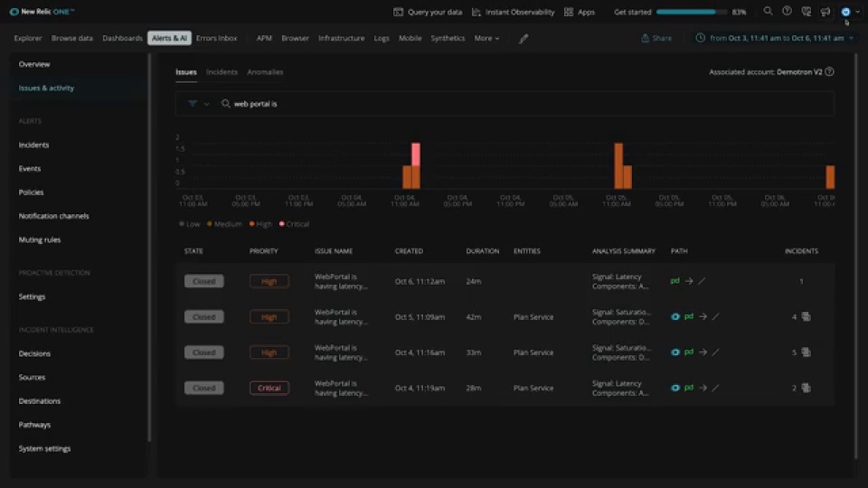Click the edit navigation pencil icon
This screenshot has width=868, height=488.
tap(524, 39)
